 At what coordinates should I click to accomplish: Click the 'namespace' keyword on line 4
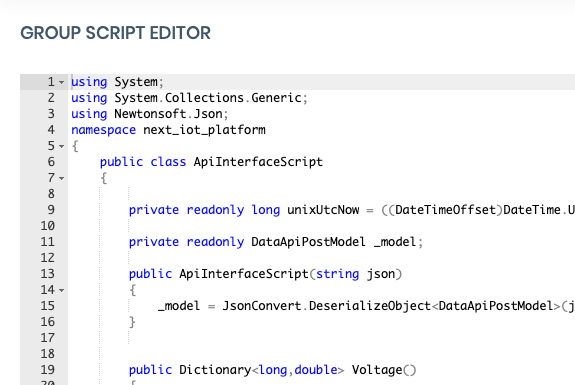103,130
